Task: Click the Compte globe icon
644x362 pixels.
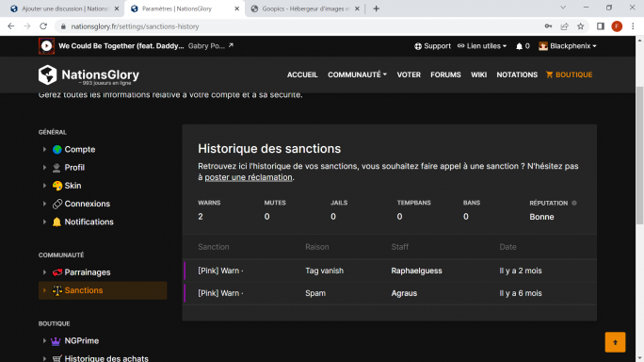Action: click(57, 149)
